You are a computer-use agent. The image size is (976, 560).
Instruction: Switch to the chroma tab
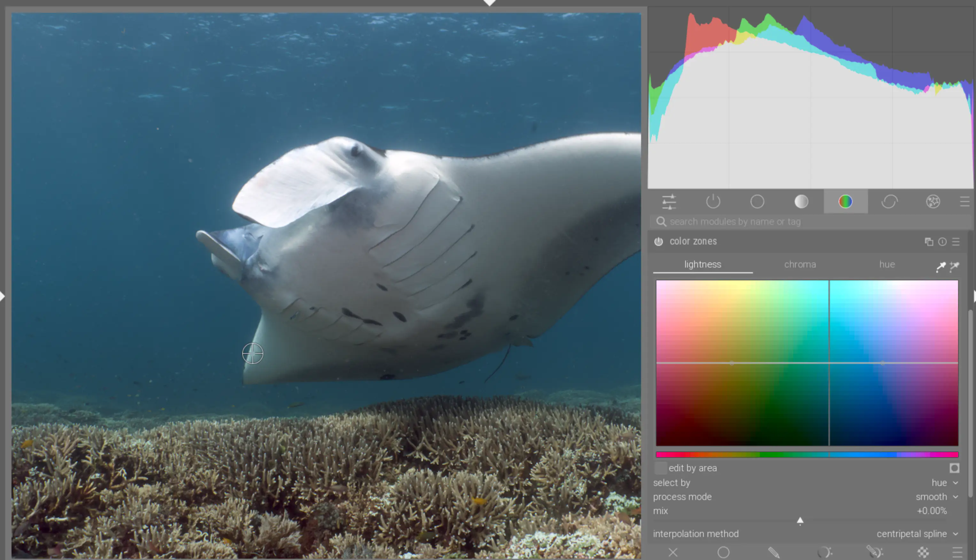(800, 265)
